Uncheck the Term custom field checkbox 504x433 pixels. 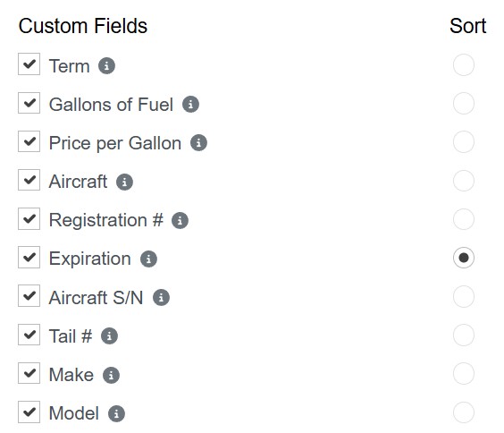(x=29, y=64)
